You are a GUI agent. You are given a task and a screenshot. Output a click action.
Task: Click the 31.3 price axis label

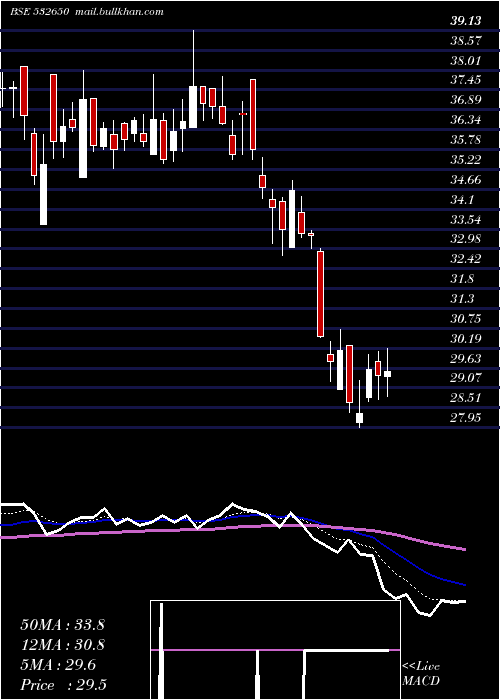click(x=462, y=298)
